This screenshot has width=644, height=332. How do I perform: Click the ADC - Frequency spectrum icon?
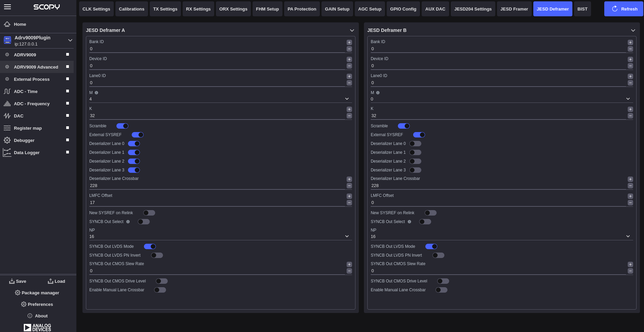coord(7,104)
